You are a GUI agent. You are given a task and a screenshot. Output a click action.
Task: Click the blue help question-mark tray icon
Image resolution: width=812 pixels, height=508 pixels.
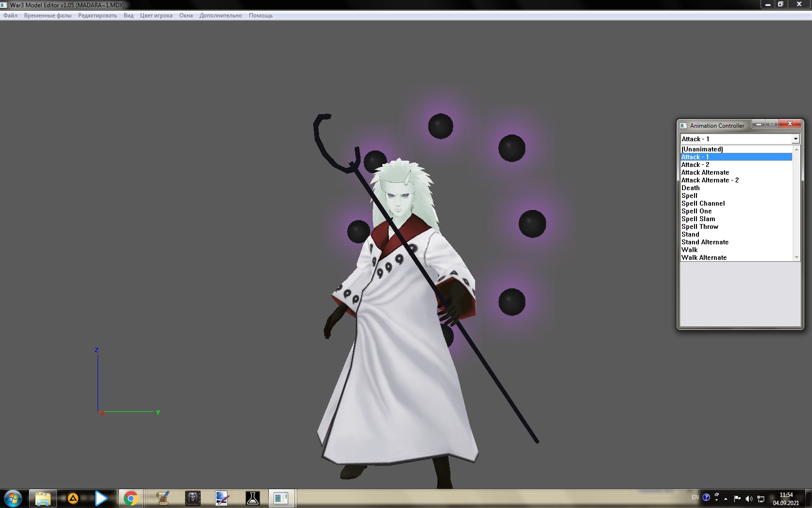tap(706, 497)
